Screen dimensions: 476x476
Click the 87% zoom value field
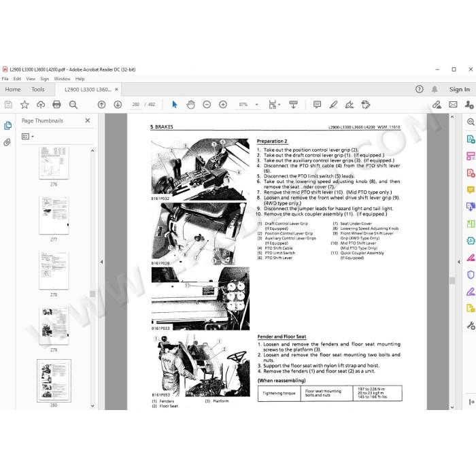243,105
